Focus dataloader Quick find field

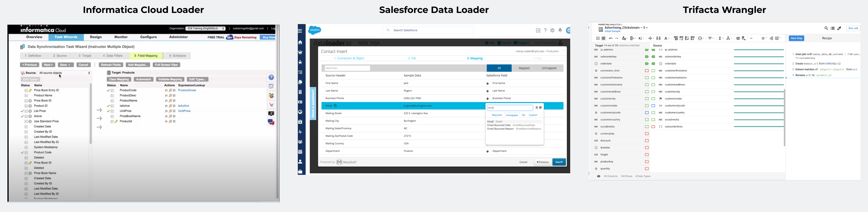(347, 68)
